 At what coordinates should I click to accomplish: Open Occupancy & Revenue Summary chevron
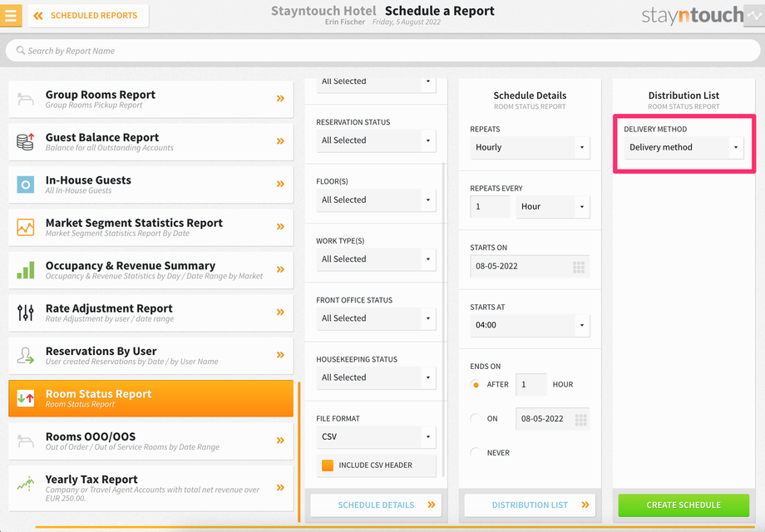click(x=280, y=269)
